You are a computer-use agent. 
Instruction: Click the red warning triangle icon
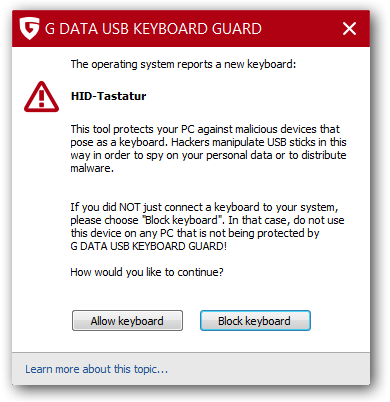click(41, 97)
